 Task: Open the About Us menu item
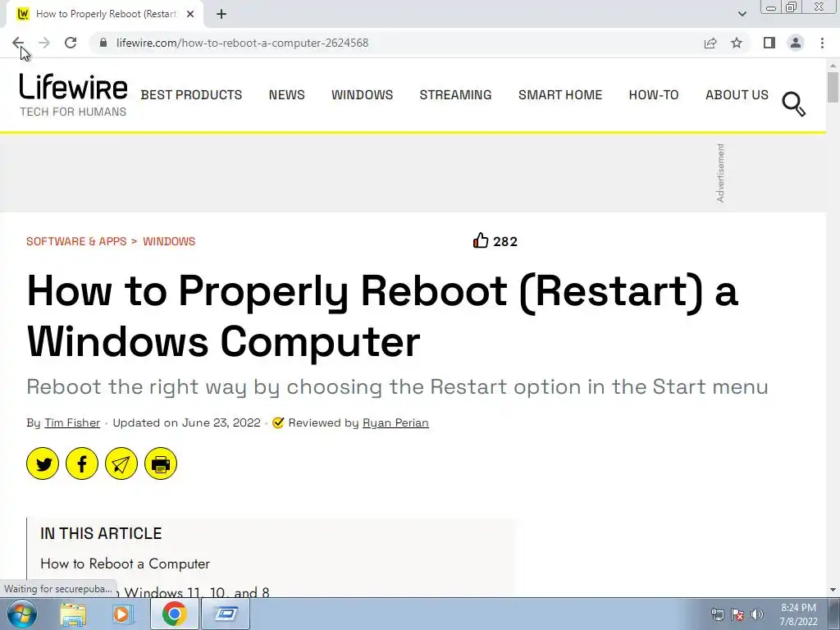click(737, 95)
